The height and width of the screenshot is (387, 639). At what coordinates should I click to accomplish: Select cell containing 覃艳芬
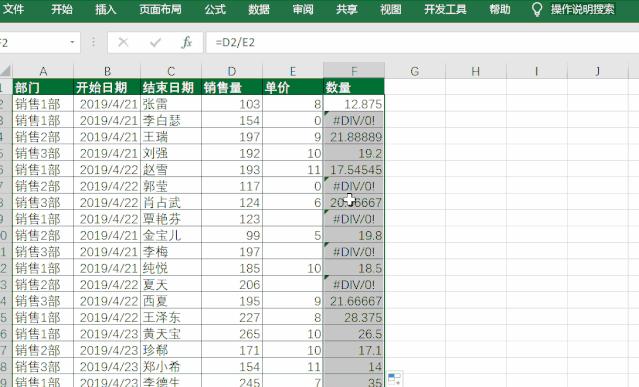[171, 219]
